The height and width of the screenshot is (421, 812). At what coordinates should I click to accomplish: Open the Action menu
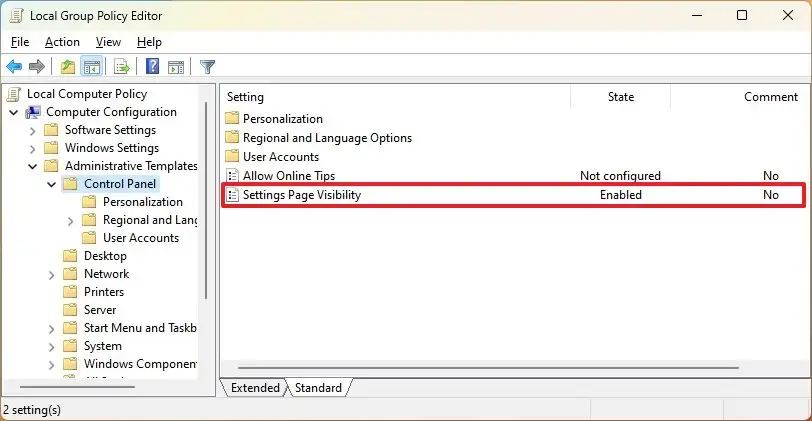[62, 42]
